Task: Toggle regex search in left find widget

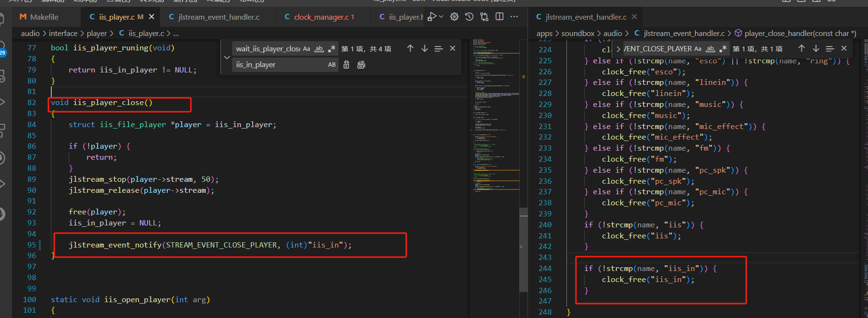Action: coord(331,48)
